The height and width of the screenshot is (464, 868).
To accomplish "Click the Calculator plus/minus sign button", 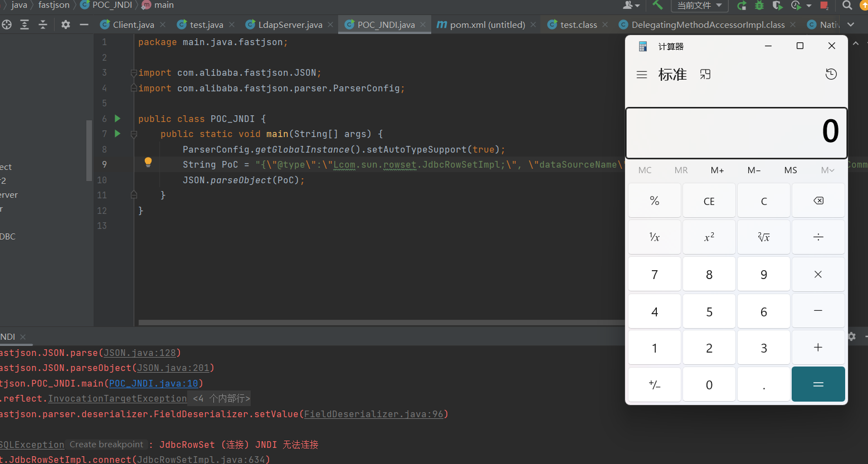I will coord(655,384).
